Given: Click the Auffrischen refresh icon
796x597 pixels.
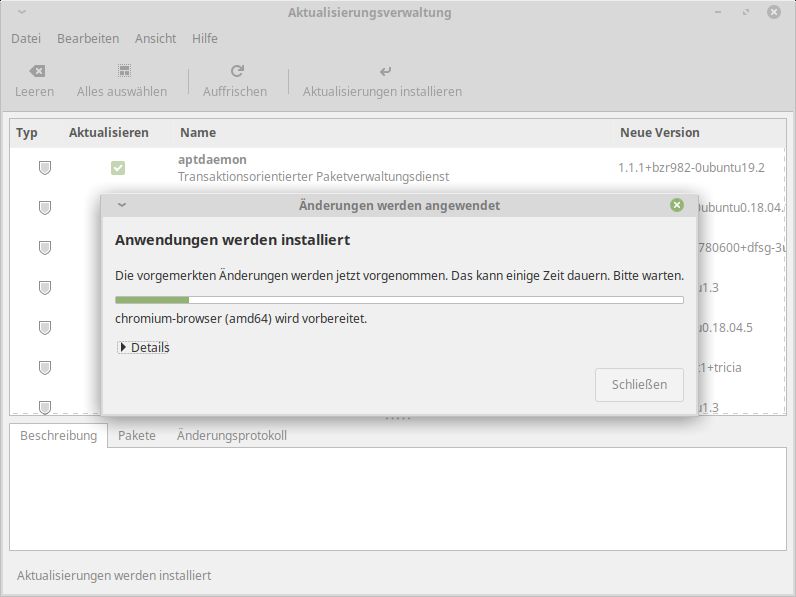Looking at the screenshot, I should [x=236, y=72].
